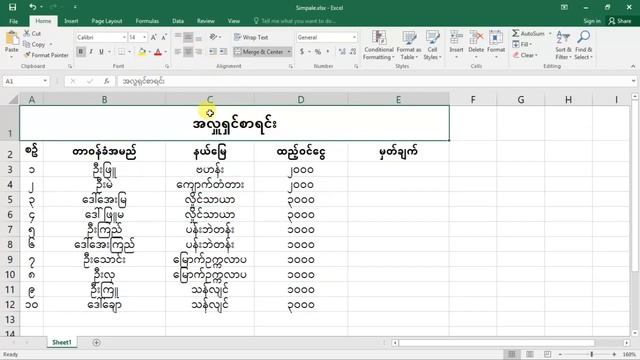The height and width of the screenshot is (360, 640).
Task: Click the Tell me search box
Action: (x=295, y=21)
